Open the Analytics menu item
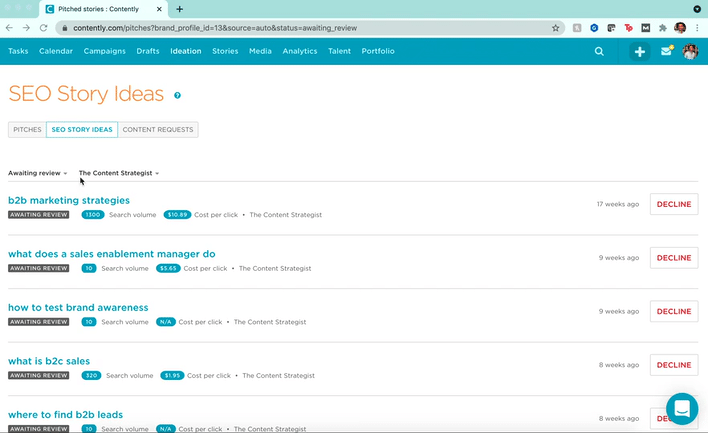Screen dimensions: 708x433 (300, 51)
